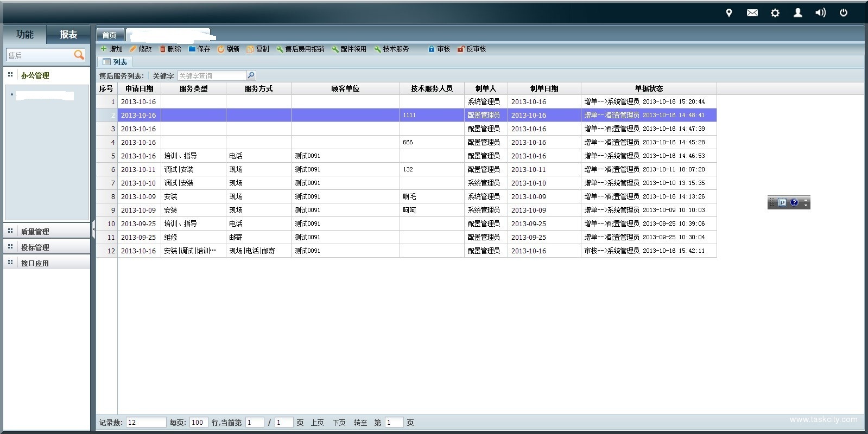The height and width of the screenshot is (434, 868).
Task: Click the 关键字查询 keyword input field
Action: [212, 75]
